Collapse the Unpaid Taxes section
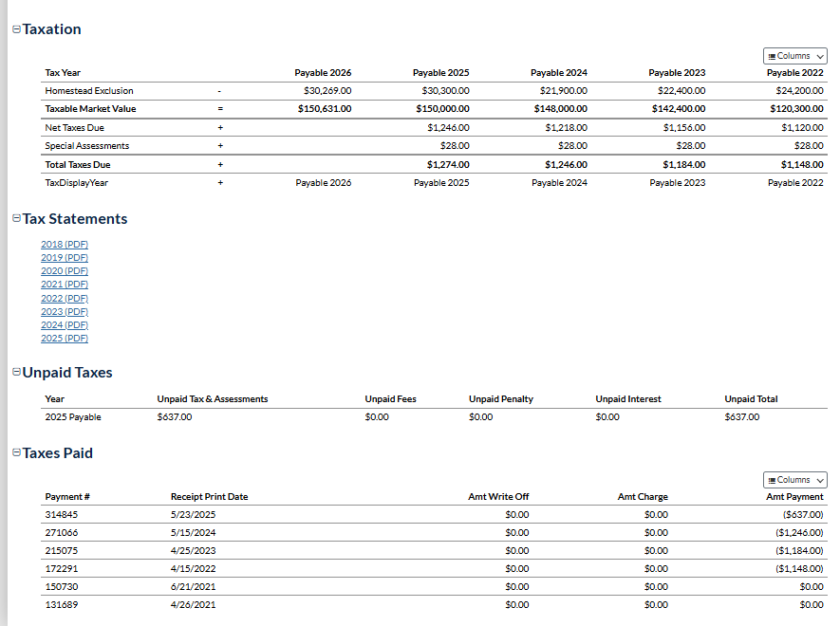The width and height of the screenshot is (840, 626). point(16,373)
